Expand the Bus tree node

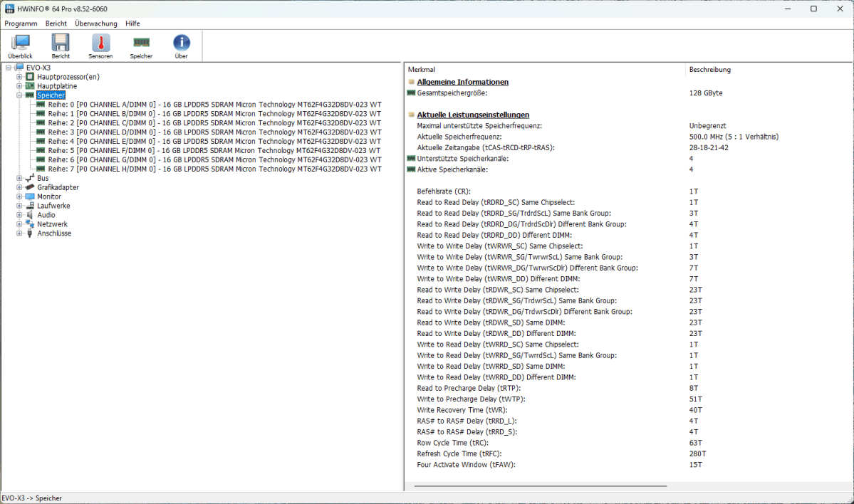tap(19, 178)
